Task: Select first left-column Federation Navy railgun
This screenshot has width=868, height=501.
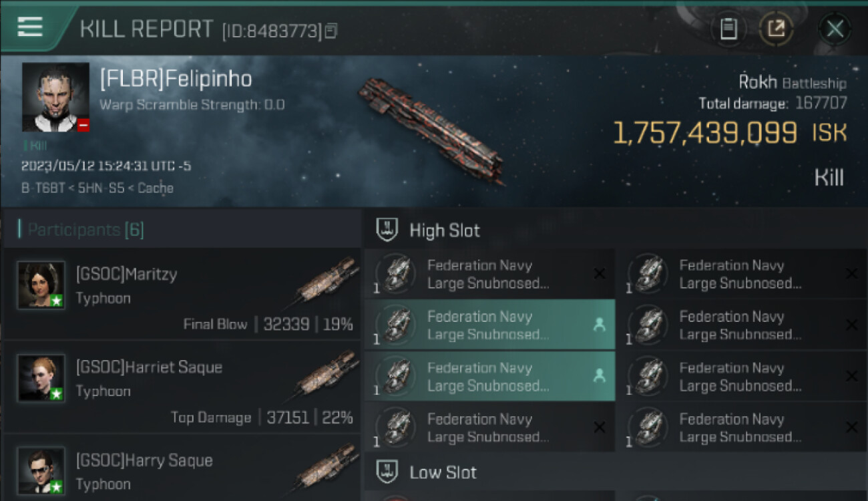Action: pos(487,274)
